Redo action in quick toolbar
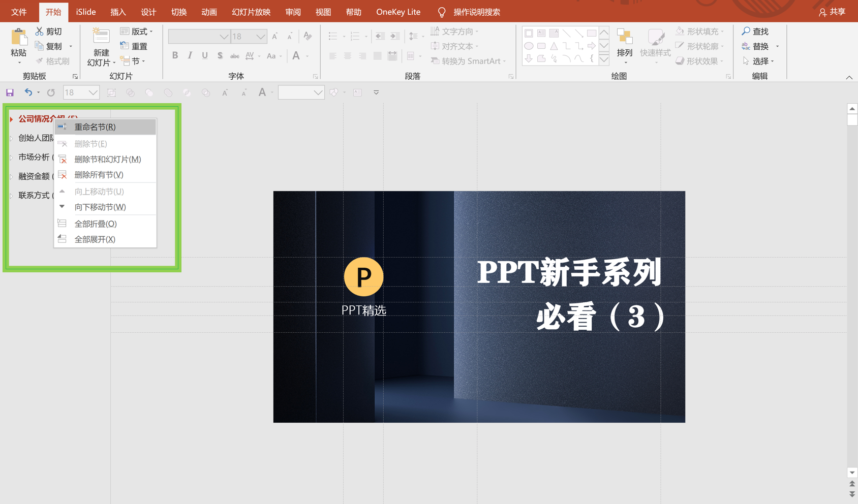Image resolution: width=858 pixels, height=504 pixels. click(x=51, y=92)
